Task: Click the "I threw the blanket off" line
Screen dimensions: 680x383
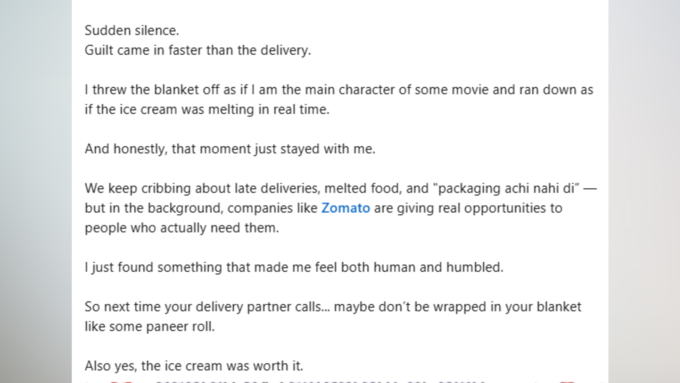Action: point(339,90)
